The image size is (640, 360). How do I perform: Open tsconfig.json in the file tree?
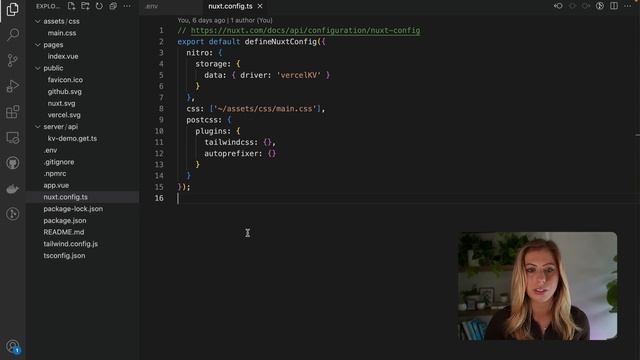point(64,256)
